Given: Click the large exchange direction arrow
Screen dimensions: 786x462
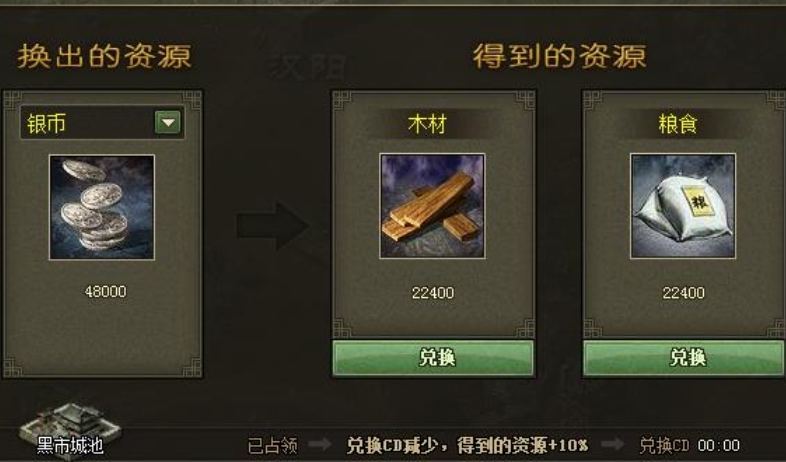Looking at the screenshot, I should [272, 226].
